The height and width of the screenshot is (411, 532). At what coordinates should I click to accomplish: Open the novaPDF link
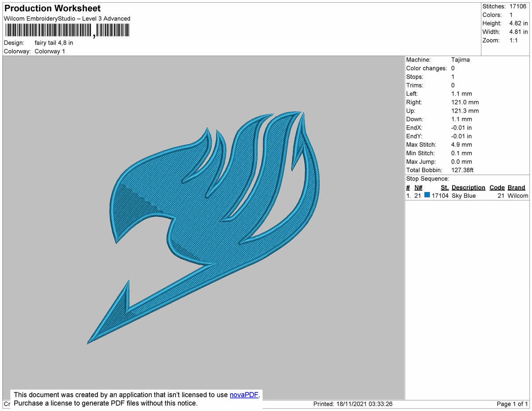pos(244,395)
